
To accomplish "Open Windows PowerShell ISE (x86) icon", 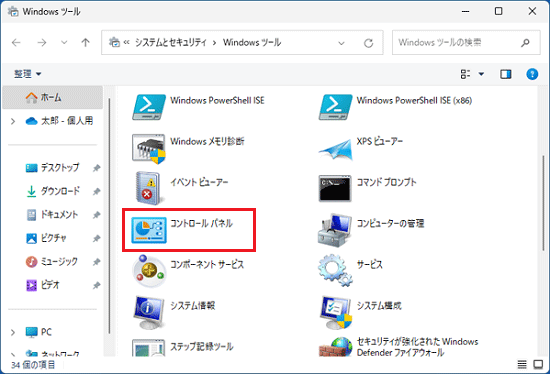I will point(335,107).
